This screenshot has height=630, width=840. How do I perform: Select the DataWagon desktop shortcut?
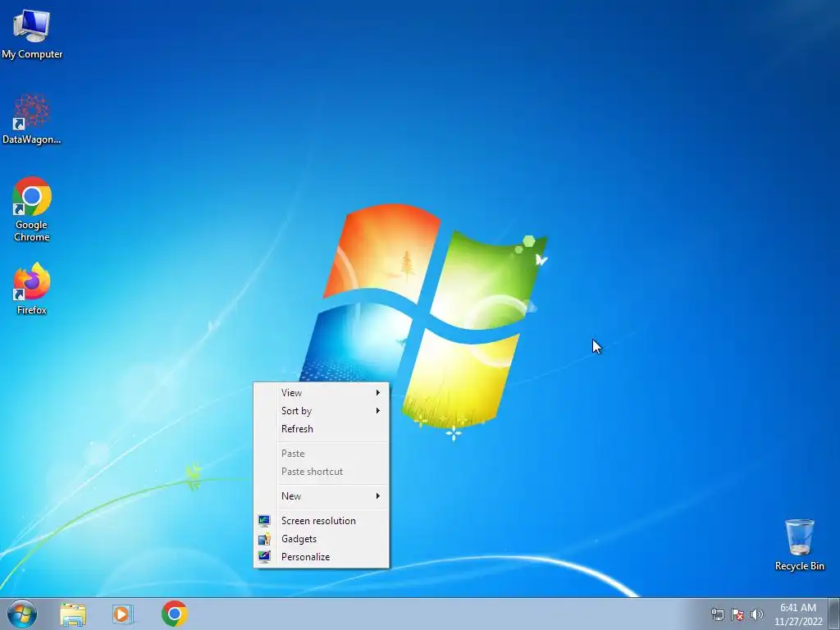[x=32, y=119]
